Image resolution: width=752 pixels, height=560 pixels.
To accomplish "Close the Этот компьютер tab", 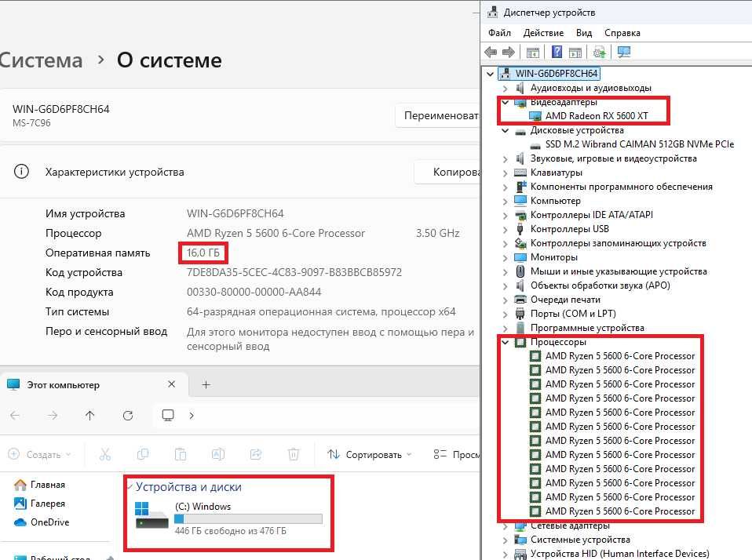I will click(172, 384).
